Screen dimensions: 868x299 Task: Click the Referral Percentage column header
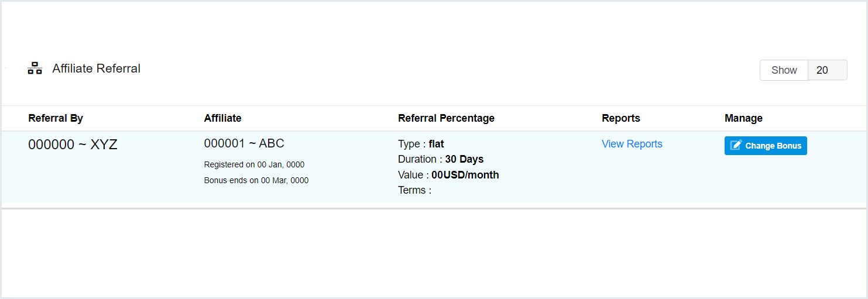[446, 118]
